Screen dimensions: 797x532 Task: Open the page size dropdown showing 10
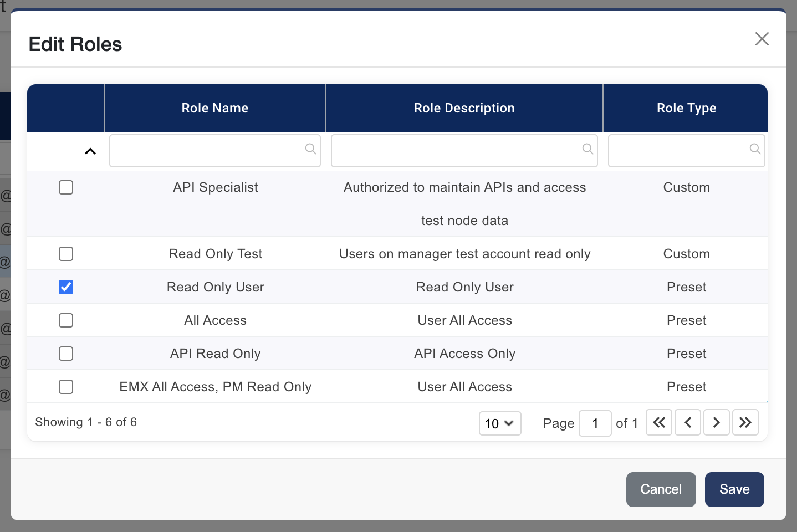pyautogui.click(x=499, y=423)
